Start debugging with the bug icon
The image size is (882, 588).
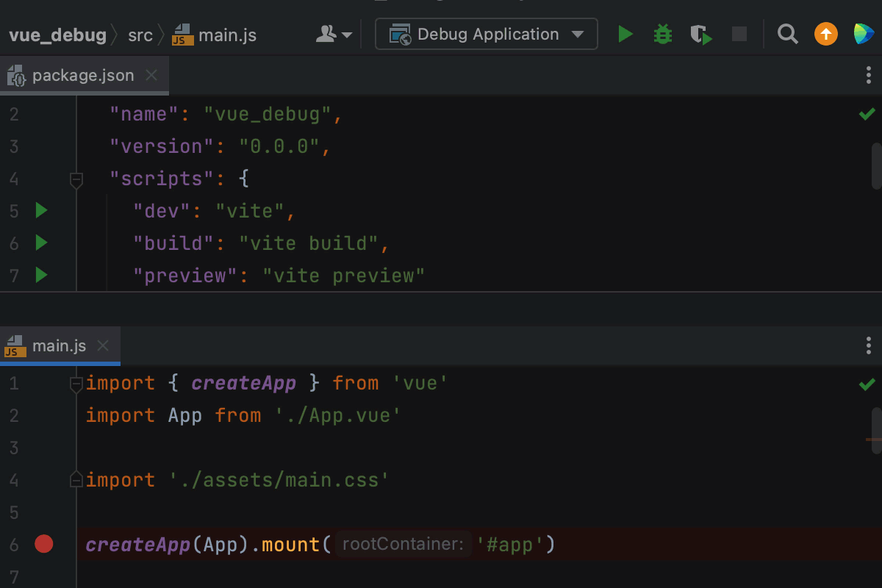[x=663, y=34]
